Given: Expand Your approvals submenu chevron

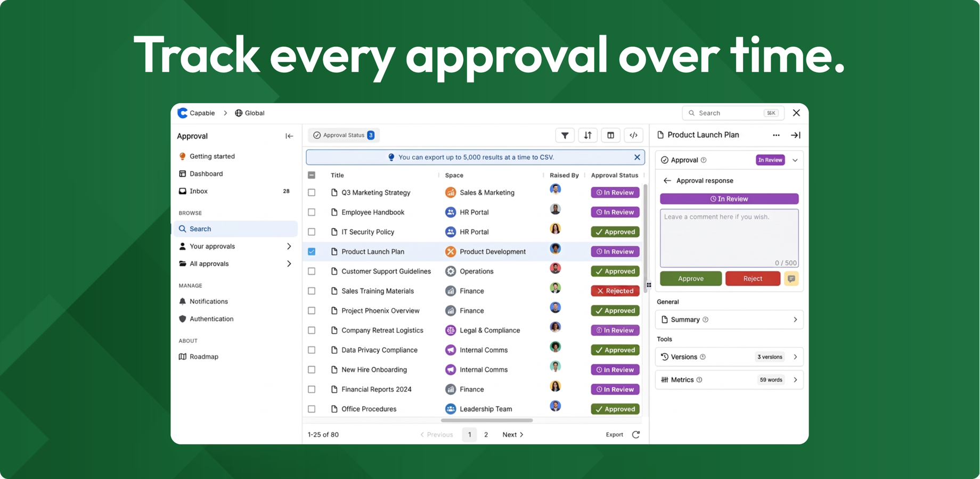Looking at the screenshot, I should pyautogui.click(x=289, y=246).
